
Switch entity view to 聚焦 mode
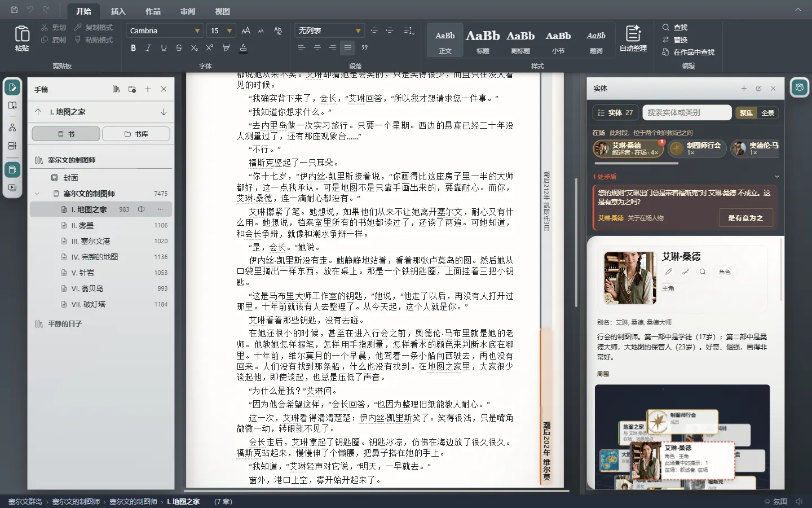tap(746, 113)
